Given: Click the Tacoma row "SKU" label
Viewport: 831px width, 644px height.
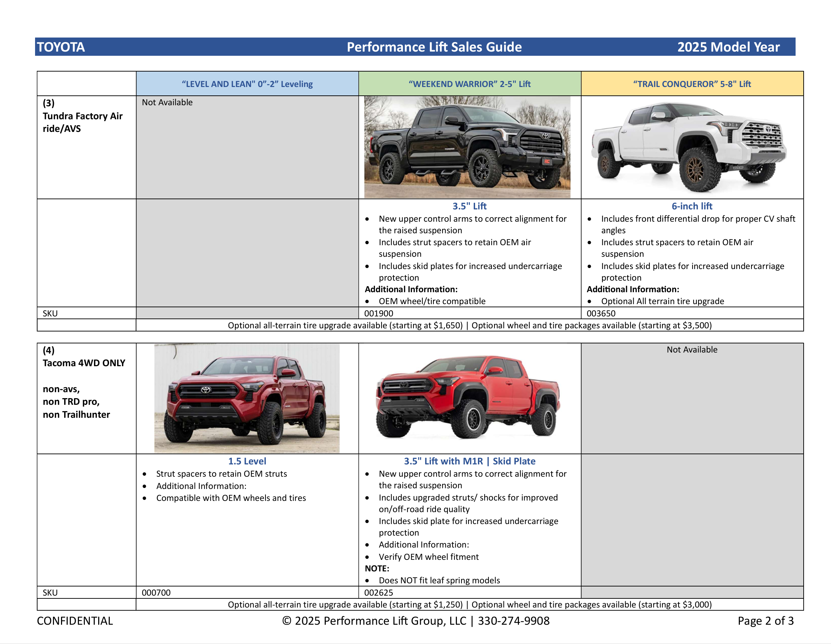Looking at the screenshot, I should (50, 593).
